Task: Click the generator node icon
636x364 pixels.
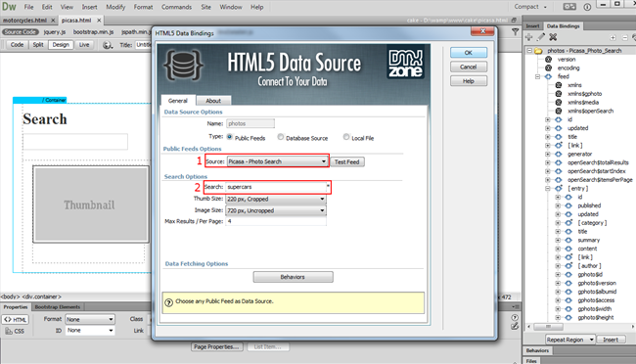Action: click(x=559, y=154)
